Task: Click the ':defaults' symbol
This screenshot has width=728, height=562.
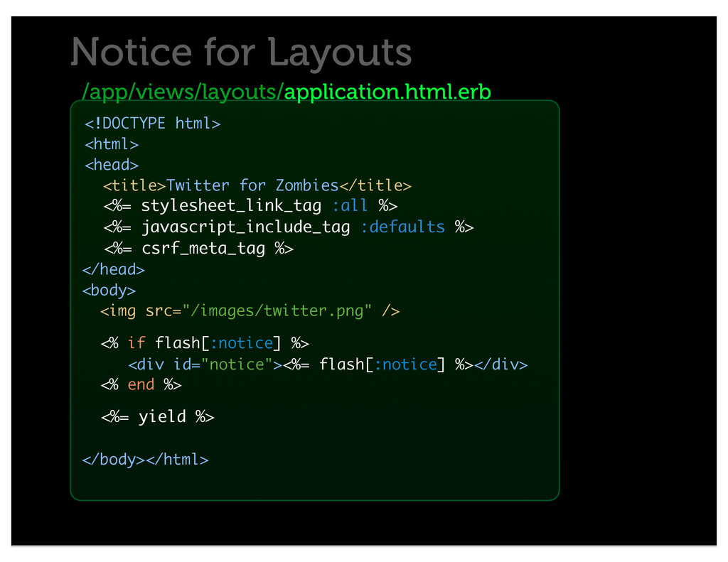Action: coord(402,227)
